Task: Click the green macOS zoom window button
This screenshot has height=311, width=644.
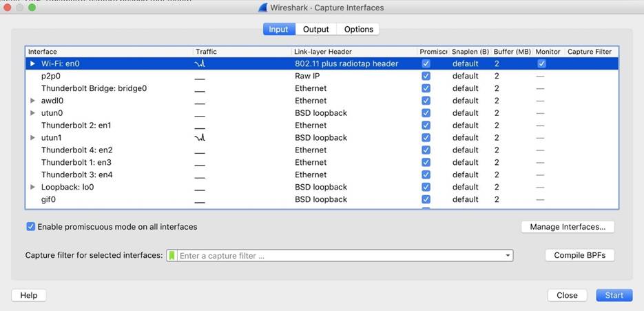Action: pos(32,8)
